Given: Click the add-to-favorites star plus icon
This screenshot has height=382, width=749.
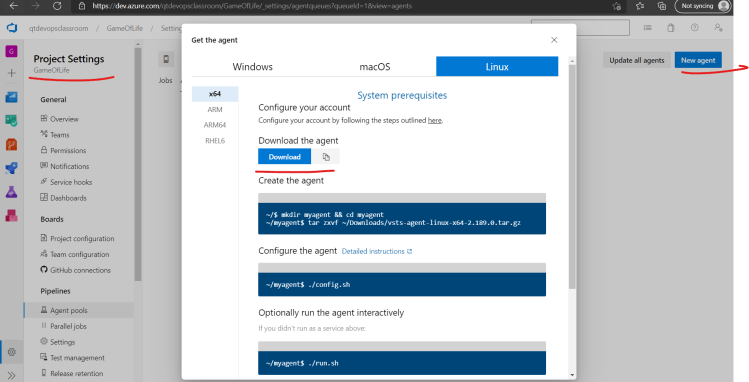Looking at the screenshot, I should point(617,6).
